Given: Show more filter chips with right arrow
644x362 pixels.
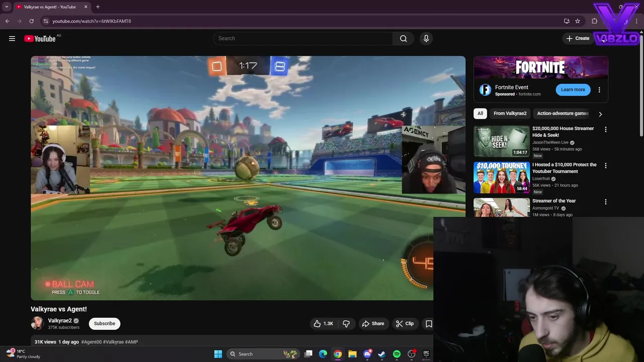Looking at the screenshot, I should coord(600,114).
